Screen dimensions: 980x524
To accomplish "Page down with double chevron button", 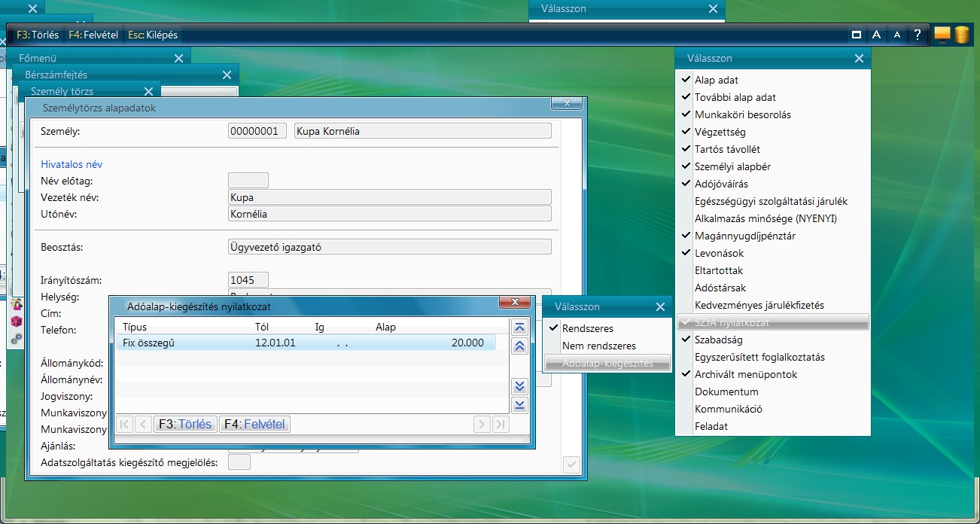I will click(519, 386).
